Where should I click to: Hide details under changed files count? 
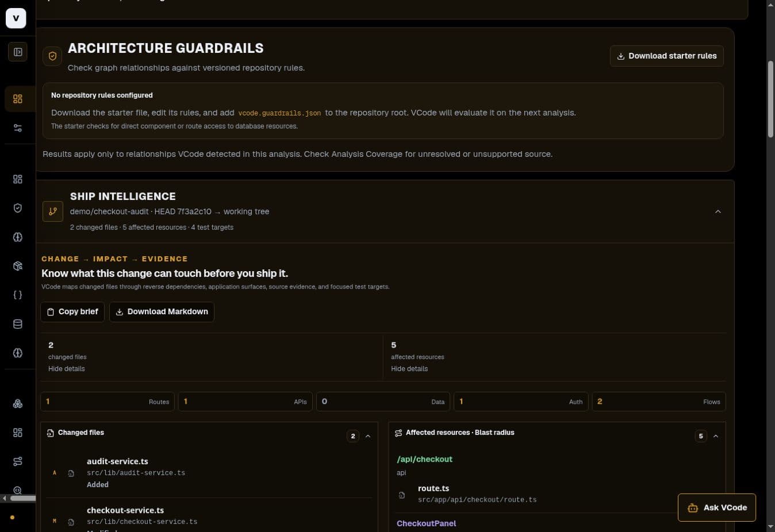(67, 369)
